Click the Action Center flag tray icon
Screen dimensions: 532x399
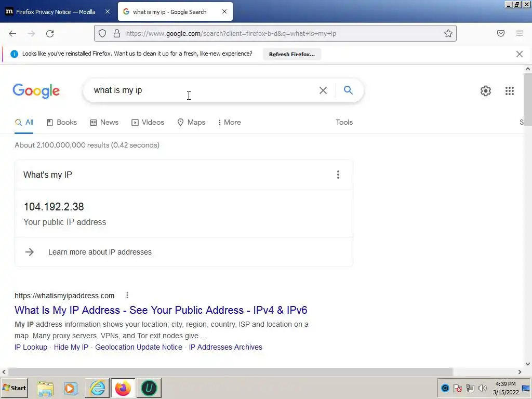tap(457, 388)
